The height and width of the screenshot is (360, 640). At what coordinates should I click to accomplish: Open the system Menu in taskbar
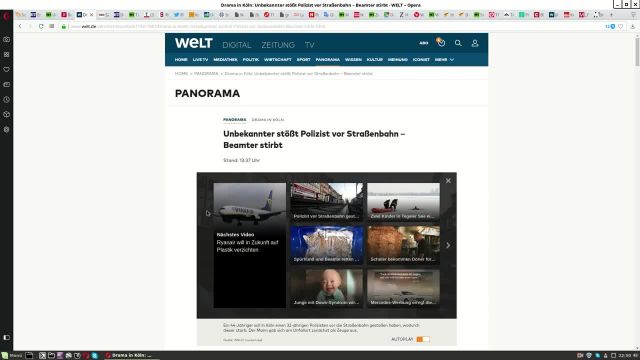click(11, 356)
